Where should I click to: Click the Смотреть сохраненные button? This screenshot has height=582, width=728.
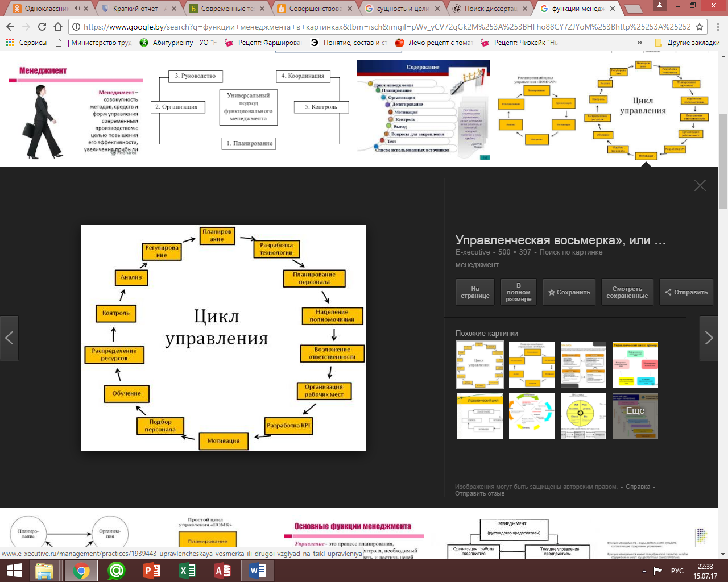tap(627, 292)
